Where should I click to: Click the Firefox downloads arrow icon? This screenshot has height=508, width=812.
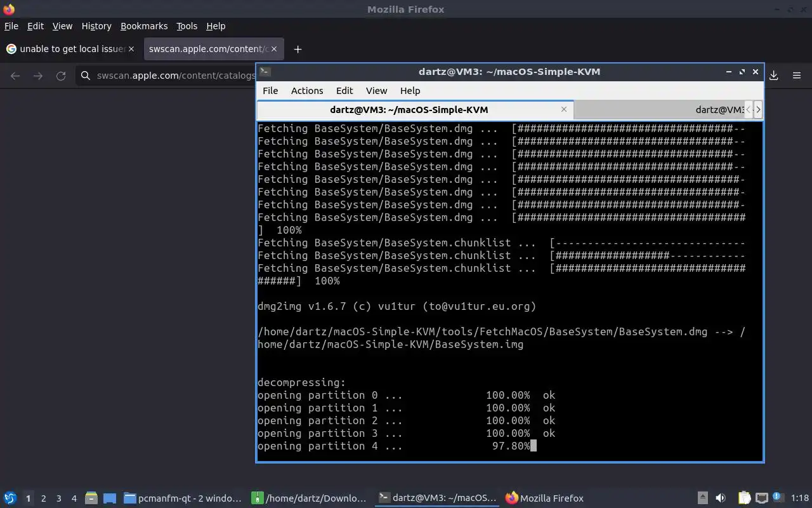click(774, 76)
